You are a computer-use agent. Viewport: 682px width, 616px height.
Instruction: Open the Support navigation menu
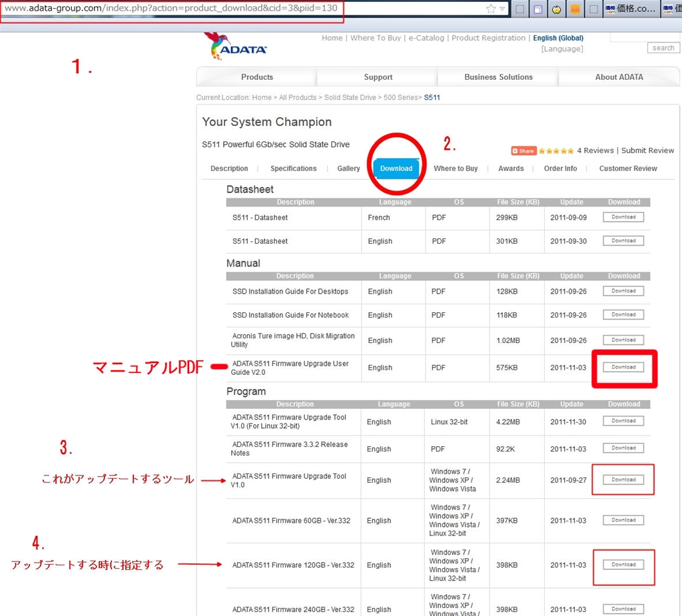point(378,77)
